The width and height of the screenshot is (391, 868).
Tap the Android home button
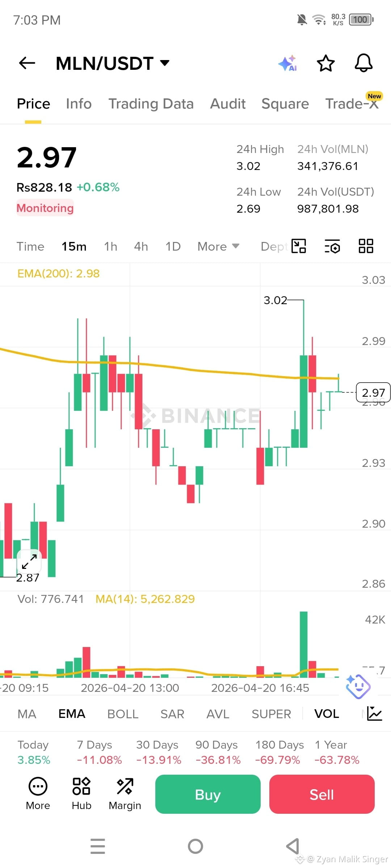[x=195, y=846]
